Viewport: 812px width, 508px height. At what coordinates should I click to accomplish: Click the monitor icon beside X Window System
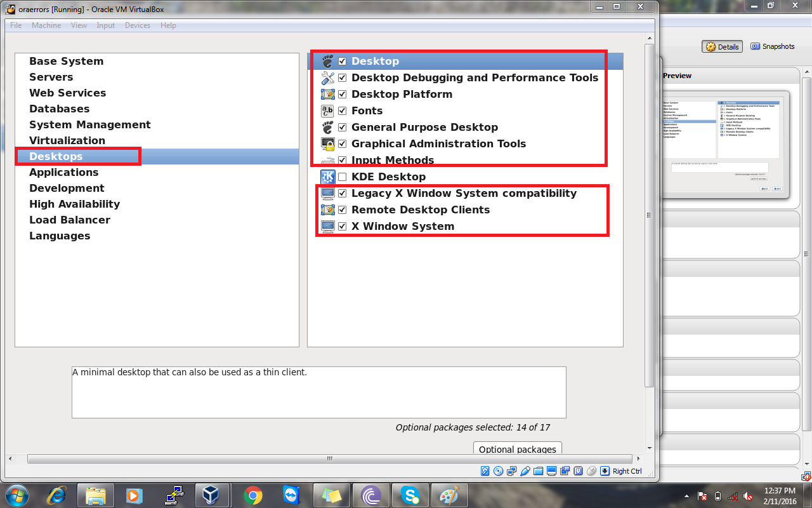coord(327,226)
